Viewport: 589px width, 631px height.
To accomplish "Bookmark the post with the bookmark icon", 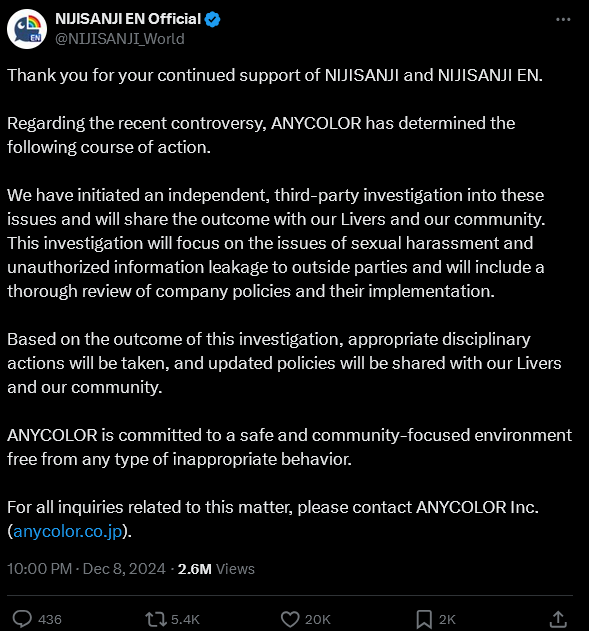I will pos(424,619).
